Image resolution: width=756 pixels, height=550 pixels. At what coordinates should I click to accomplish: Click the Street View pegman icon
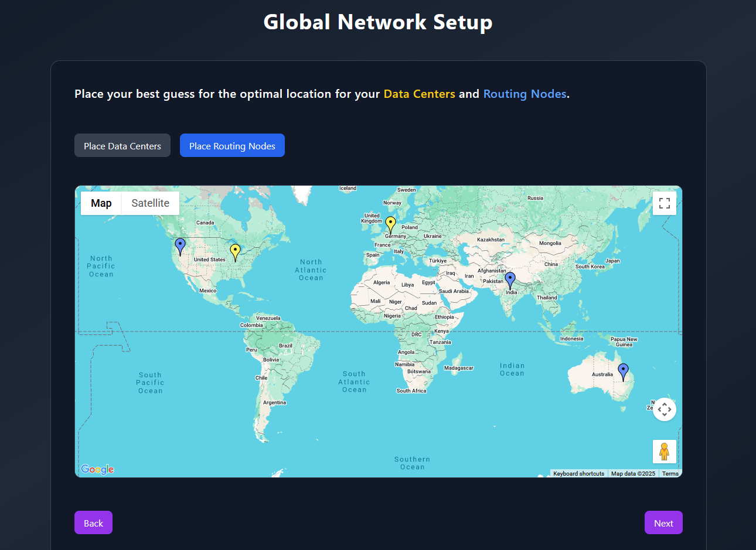click(665, 452)
